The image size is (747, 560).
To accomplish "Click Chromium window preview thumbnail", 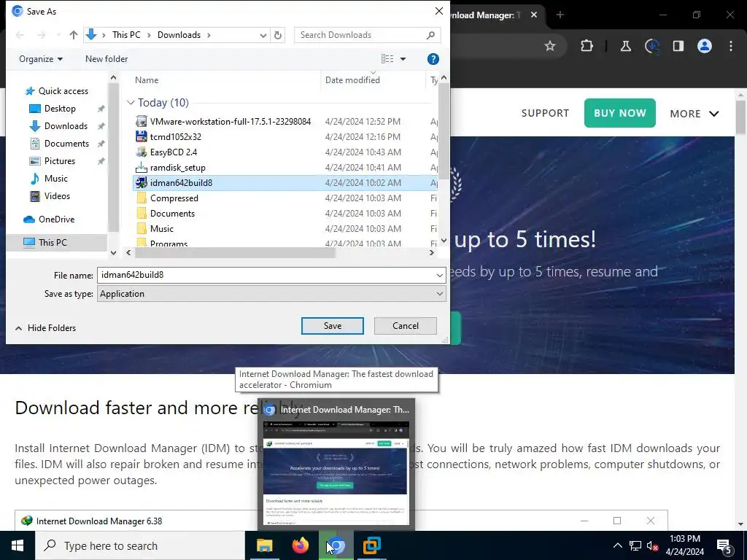I will pyautogui.click(x=336, y=472).
